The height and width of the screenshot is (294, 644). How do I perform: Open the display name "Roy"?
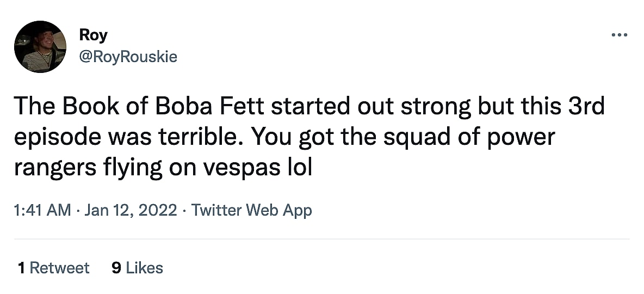click(x=93, y=35)
